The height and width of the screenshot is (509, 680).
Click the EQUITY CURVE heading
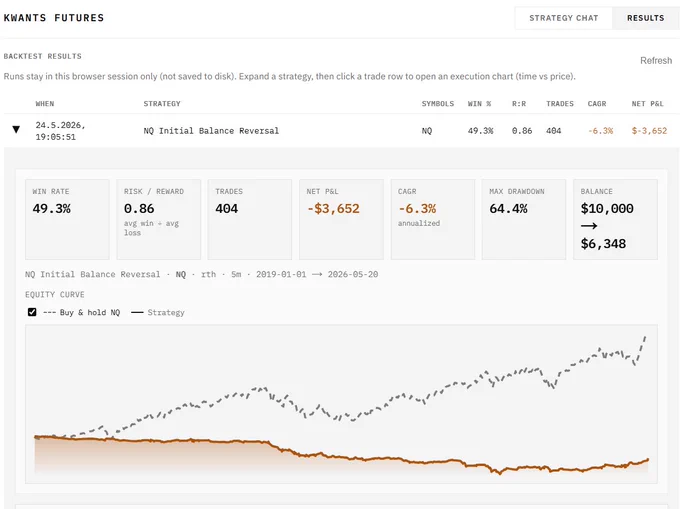point(55,294)
